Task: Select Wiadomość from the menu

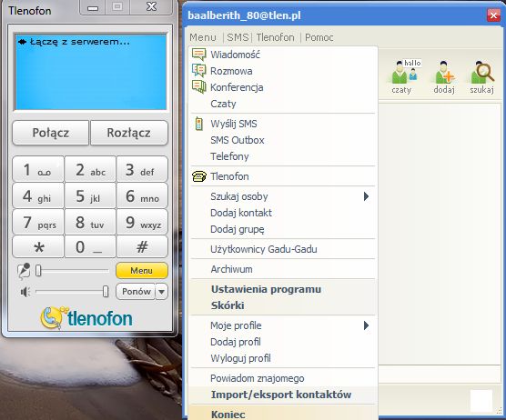Action: pyautogui.click(x=283, y=55)
